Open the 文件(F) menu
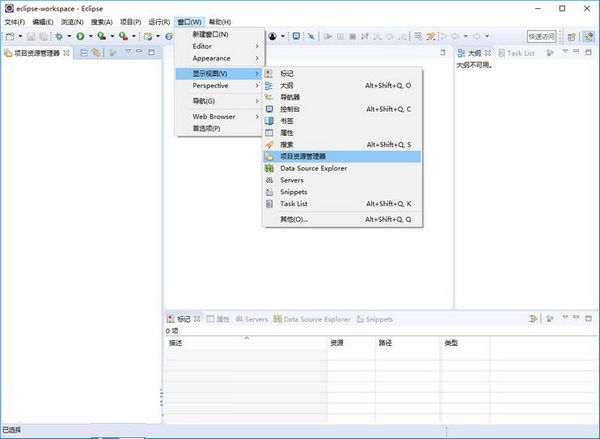This screenshot has height=439, width=600. tap(15, 22)
